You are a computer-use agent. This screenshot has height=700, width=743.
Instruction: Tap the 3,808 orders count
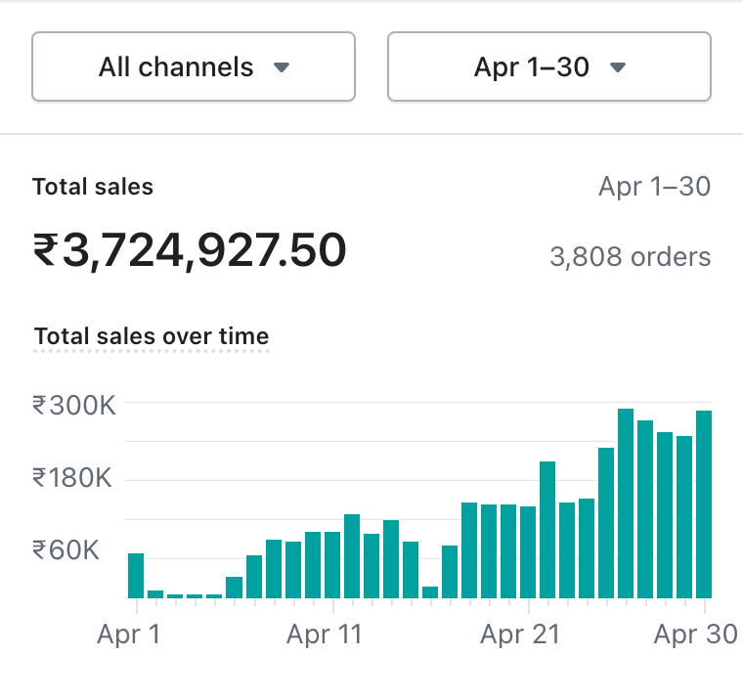click(x=630, y=257)
